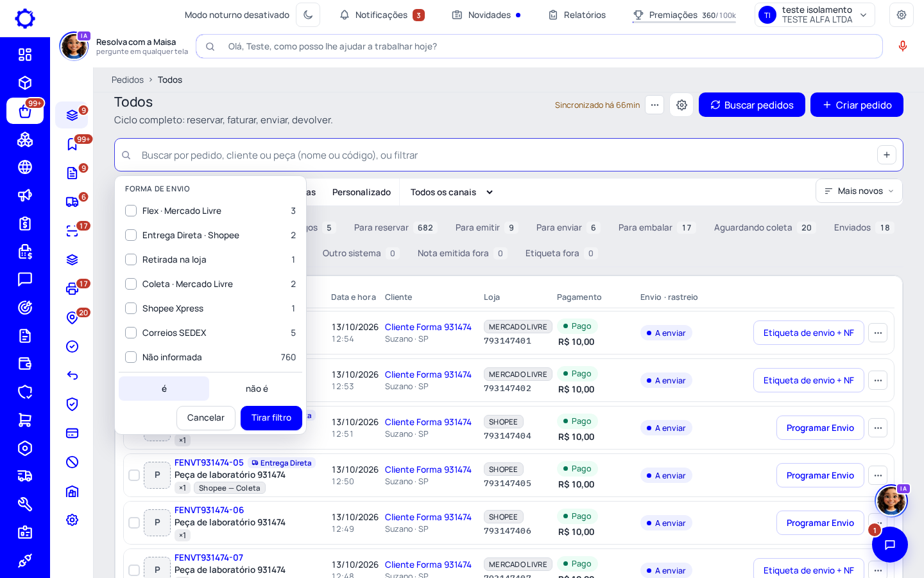
Task: Select Aguardando coleta tab
Action: click(x=764, y=227)
